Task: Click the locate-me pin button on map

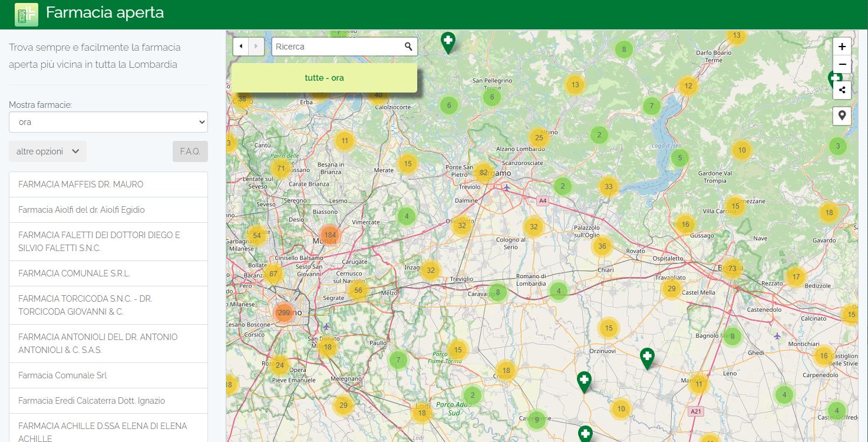Action: (842, 116)
